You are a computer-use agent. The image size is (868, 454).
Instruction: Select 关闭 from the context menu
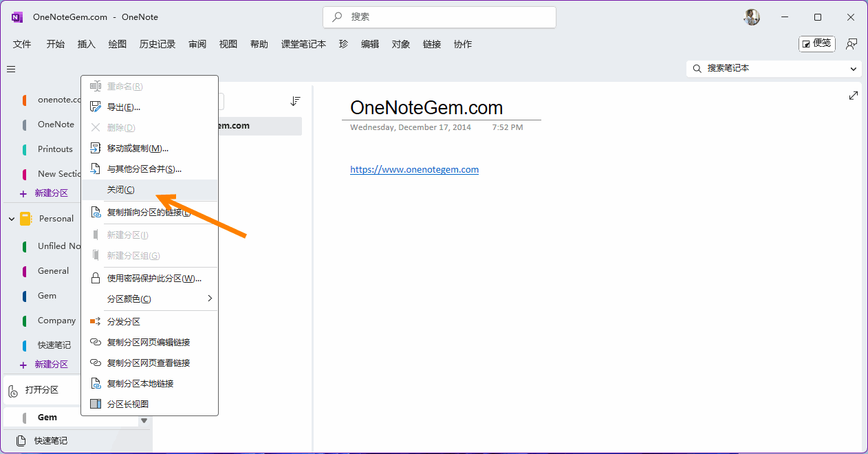click(122, 189)
